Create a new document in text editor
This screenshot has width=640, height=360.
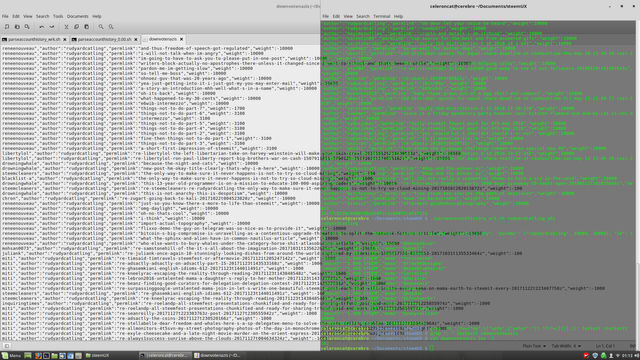pos(7,27)
